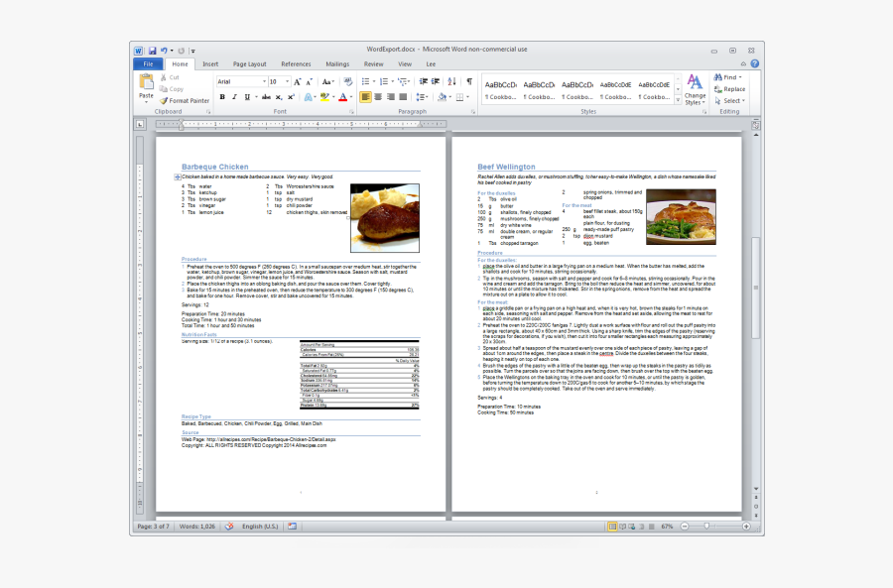Click the Copy icon in the Clipboard group

click(x=163, y=88)
